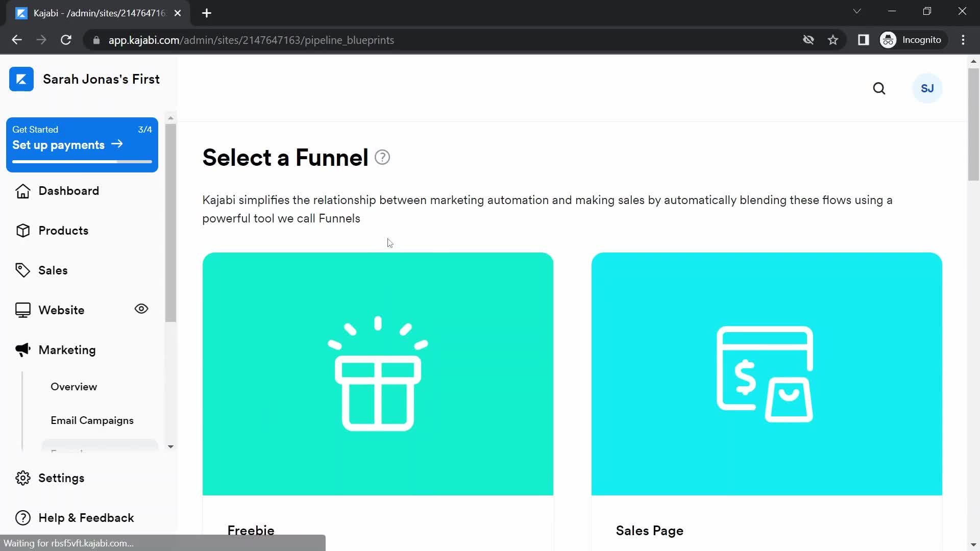Expand the tab search dropdown chevron
Viewport: 980px width, 551px height.
[x=857, y=11]
